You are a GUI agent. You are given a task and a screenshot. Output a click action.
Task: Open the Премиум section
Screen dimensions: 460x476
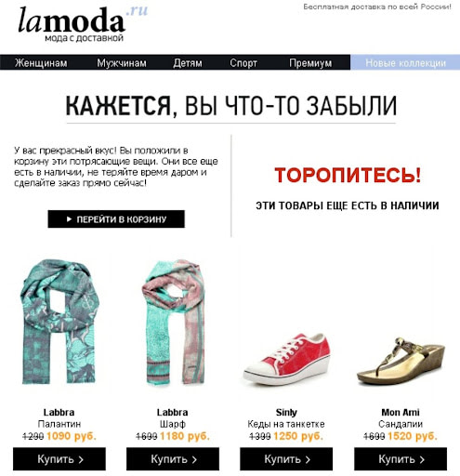[x=310, y=63]
